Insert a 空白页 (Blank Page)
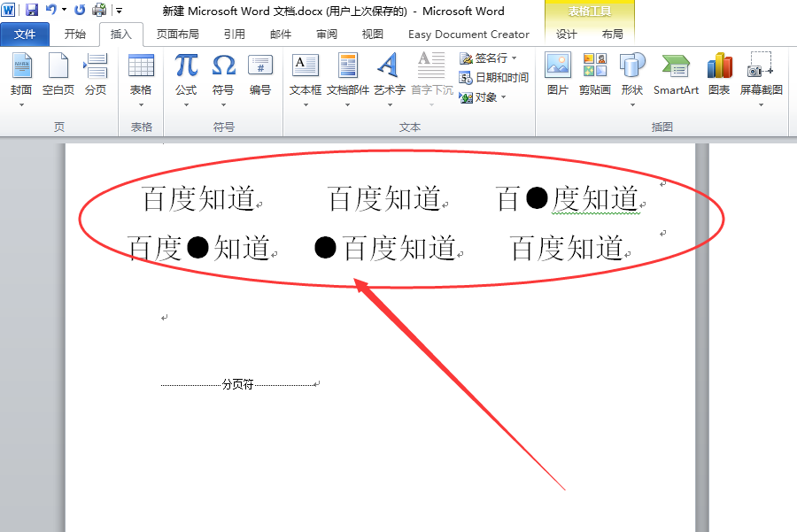This screenshot has height=532, width=797. (58, 73)
